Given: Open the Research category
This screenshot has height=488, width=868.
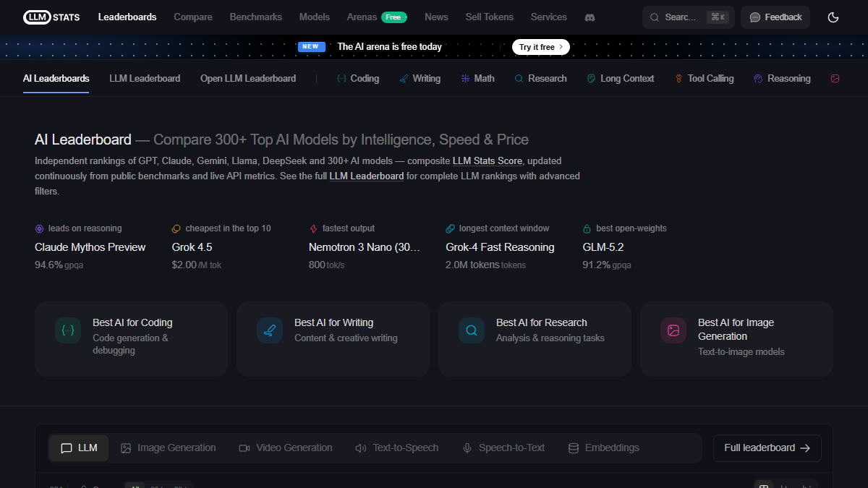Looking at the screenshot, I should coord(540,78).
